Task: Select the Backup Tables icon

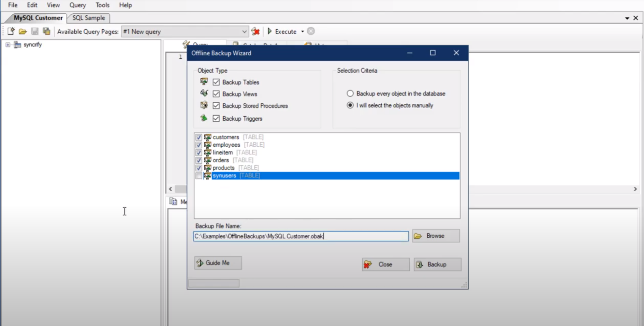Action: (x=204, y=82)
